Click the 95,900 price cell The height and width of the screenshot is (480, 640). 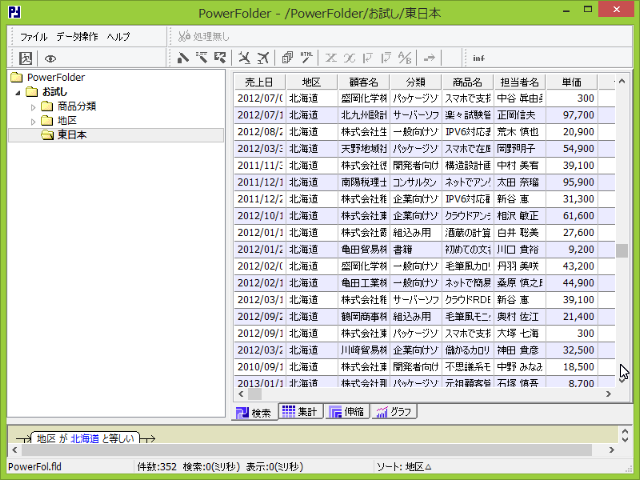571,182
